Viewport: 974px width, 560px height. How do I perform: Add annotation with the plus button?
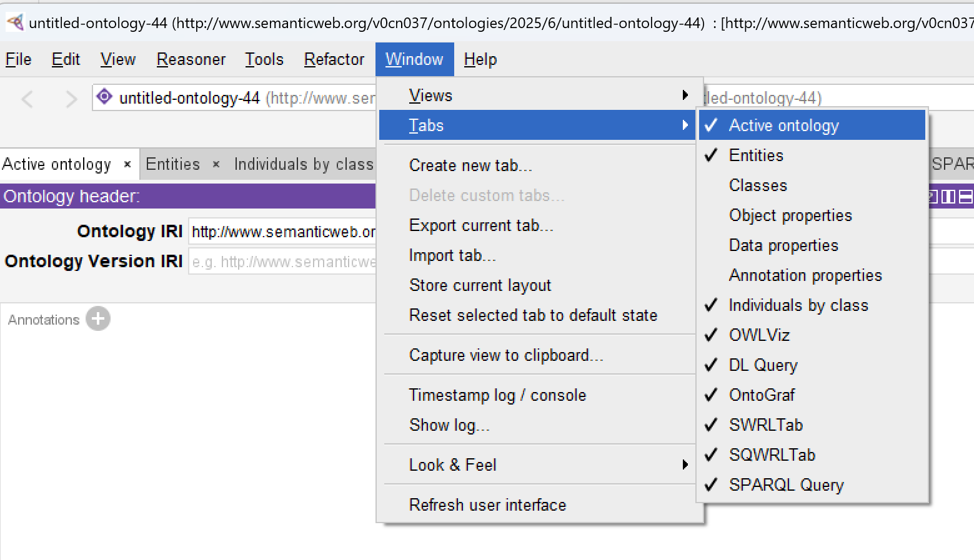pyautogui.click(x=98, y=318)
